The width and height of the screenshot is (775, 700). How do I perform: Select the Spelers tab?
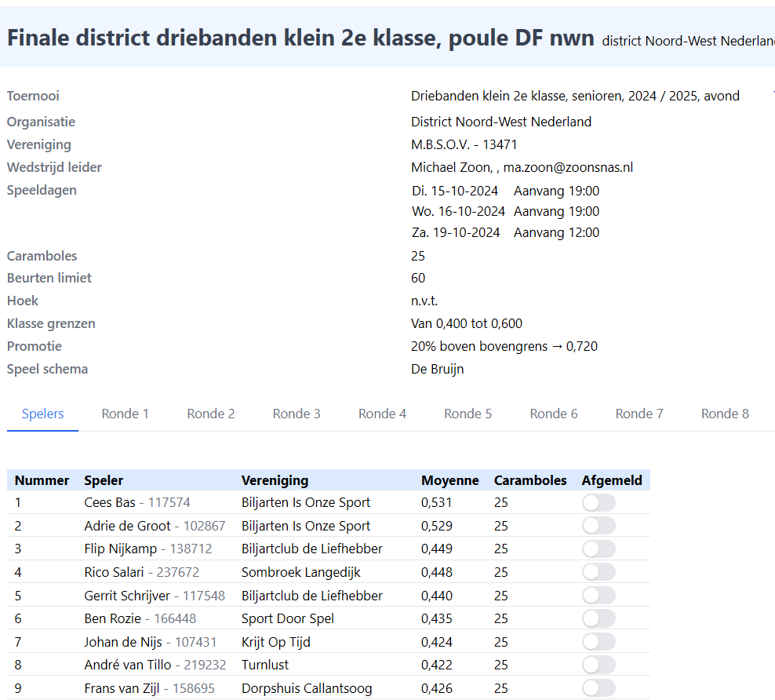(x=43, y=414)
